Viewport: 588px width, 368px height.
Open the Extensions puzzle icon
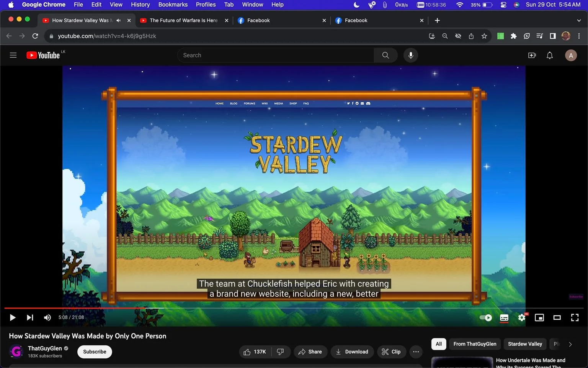click(x=514, y=36)
